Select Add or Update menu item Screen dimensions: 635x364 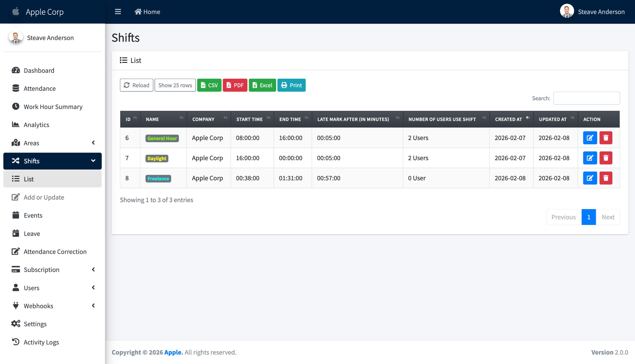44,197
